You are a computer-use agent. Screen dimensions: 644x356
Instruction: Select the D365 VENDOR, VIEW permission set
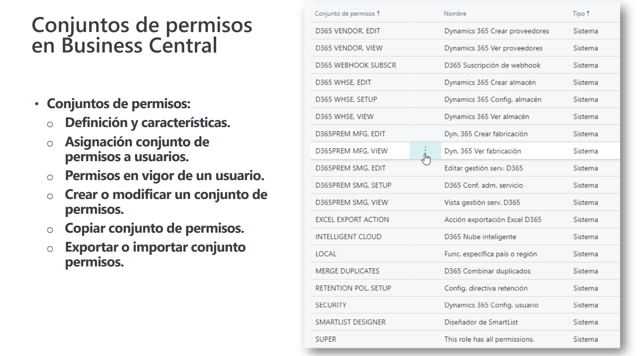(x=349, y=48)
